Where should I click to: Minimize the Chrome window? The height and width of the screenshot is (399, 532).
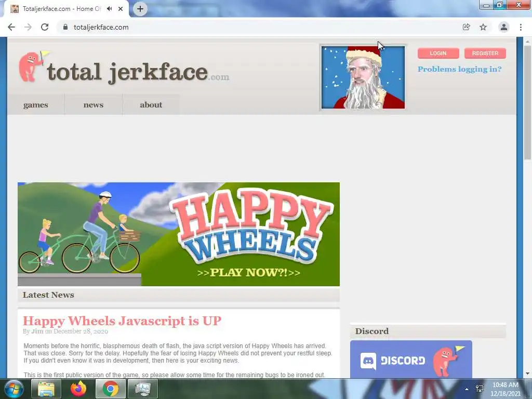(486, 5)
